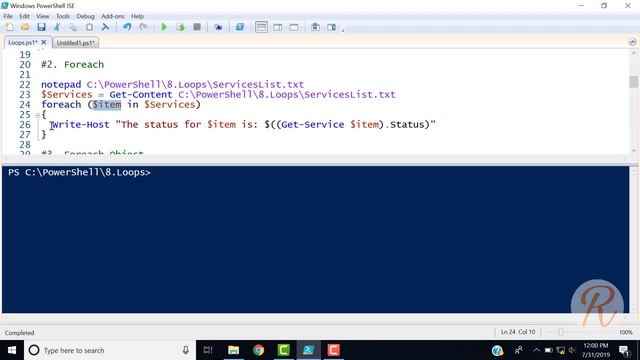The height and width of the screenshot is (360, 640).
Task: Save the script with the floppy icon
Action: tap(41, 27)
